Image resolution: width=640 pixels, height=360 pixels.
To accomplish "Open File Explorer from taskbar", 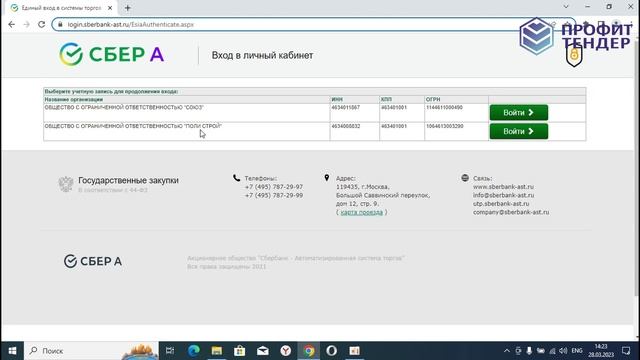I will click(217, 351).
